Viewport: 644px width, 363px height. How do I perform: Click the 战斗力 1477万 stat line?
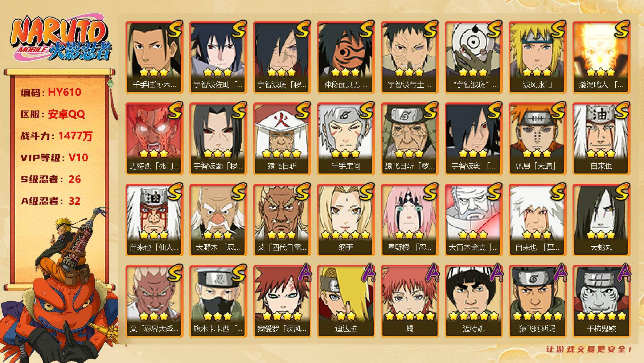[57, 136]
